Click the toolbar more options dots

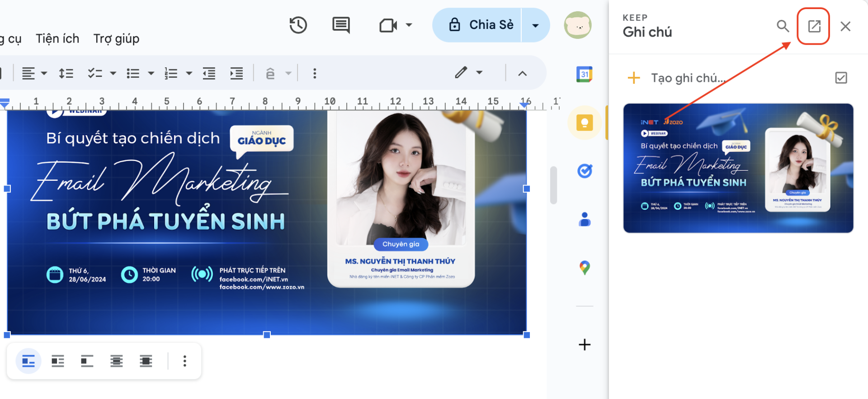pos(315,73)
